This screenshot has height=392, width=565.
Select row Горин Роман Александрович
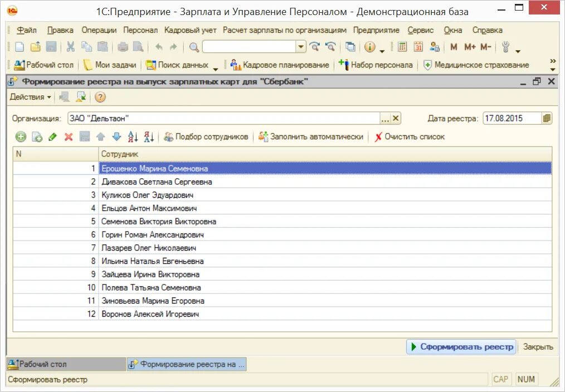pyautogui.click(x=282, y=234)
